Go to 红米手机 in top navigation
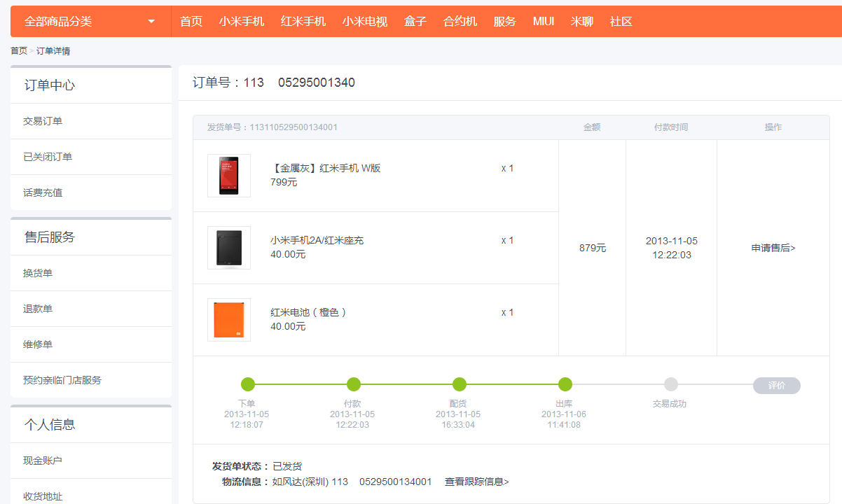The width and height of the screenshot is (842, 504). (x=303, y=22)
